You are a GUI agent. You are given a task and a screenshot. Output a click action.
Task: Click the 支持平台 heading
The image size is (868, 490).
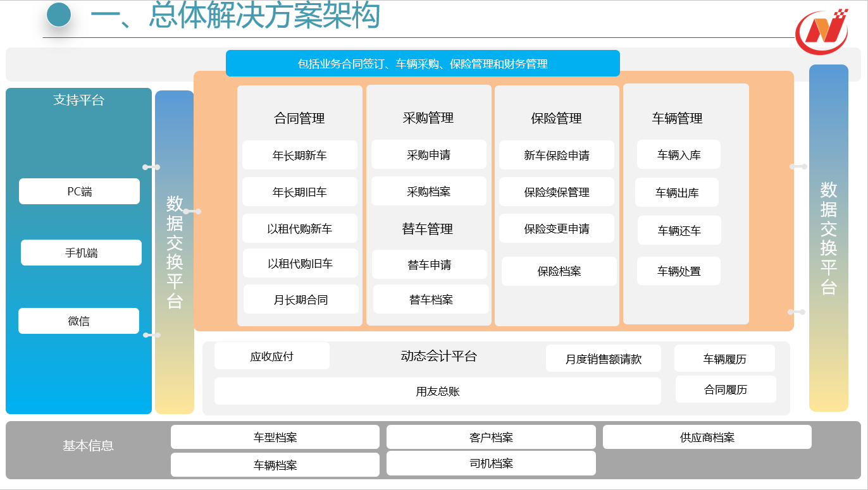tap(78, 99)
